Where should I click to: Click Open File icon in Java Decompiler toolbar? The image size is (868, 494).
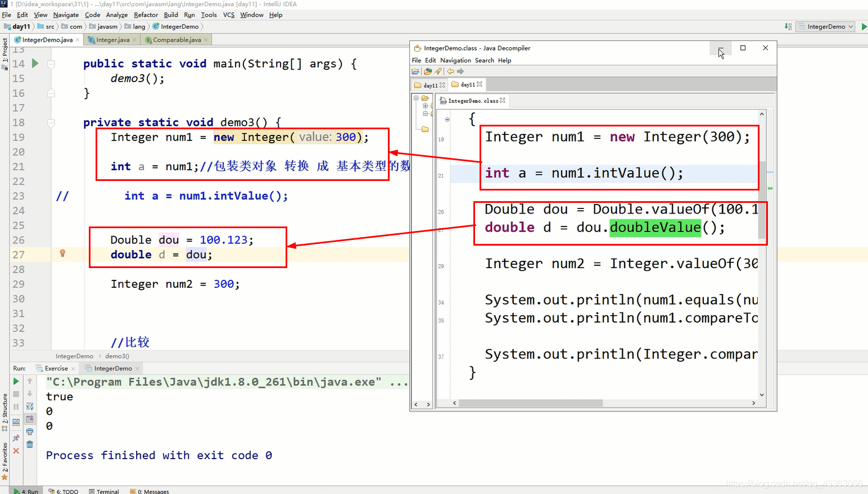pos(415,71)
